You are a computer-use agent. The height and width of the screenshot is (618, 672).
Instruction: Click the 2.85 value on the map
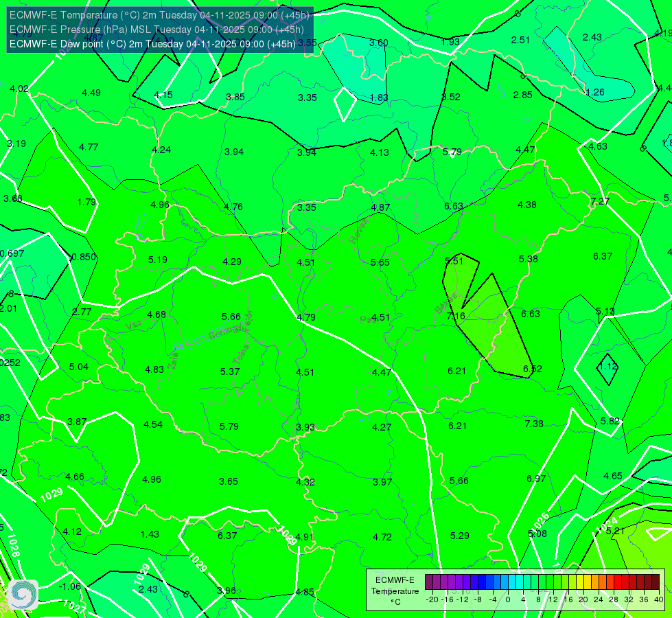[x=523, y=95]
